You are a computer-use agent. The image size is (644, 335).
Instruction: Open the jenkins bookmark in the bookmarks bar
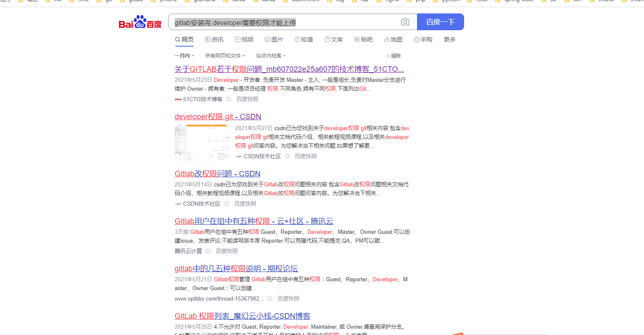[x=168, y=1]
